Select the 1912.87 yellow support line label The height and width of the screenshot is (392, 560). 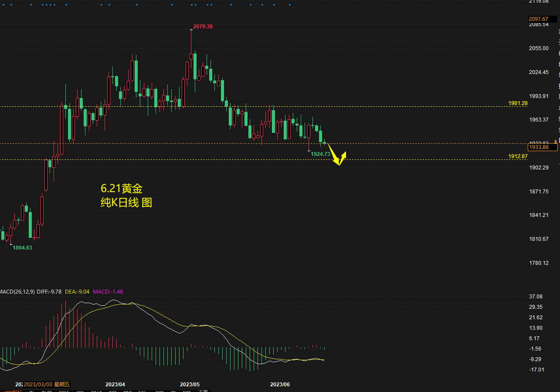(x=518, y=156)
